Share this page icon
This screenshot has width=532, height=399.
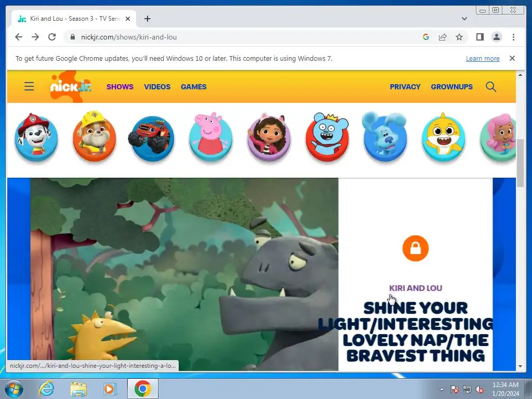(x=443, y=37)
